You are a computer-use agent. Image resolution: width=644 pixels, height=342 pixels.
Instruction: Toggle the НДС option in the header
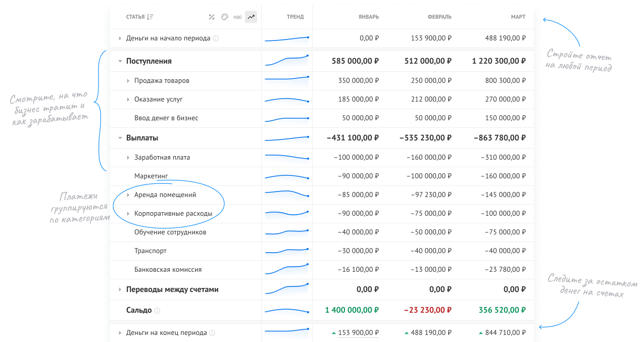[237, 17]
